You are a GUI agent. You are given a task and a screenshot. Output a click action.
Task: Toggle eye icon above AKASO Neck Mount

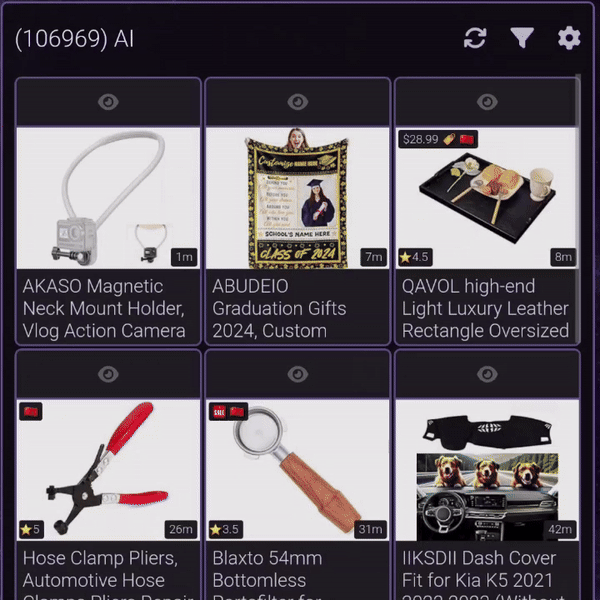108,102
